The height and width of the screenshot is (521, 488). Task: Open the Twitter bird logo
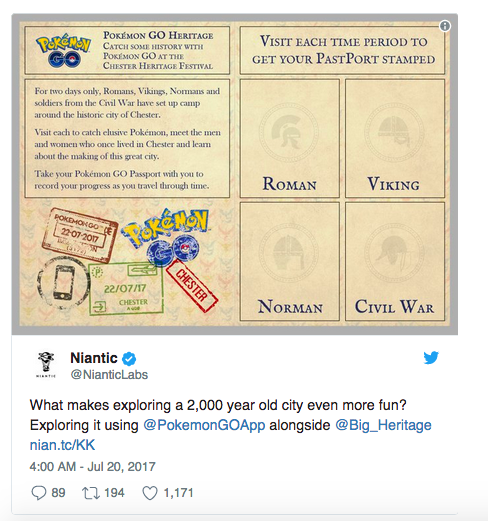[431, 358]
